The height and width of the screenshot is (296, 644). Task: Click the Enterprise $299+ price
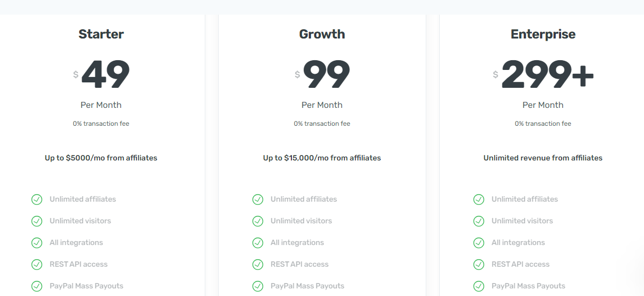pyautogui.click(x=547, y=74)
